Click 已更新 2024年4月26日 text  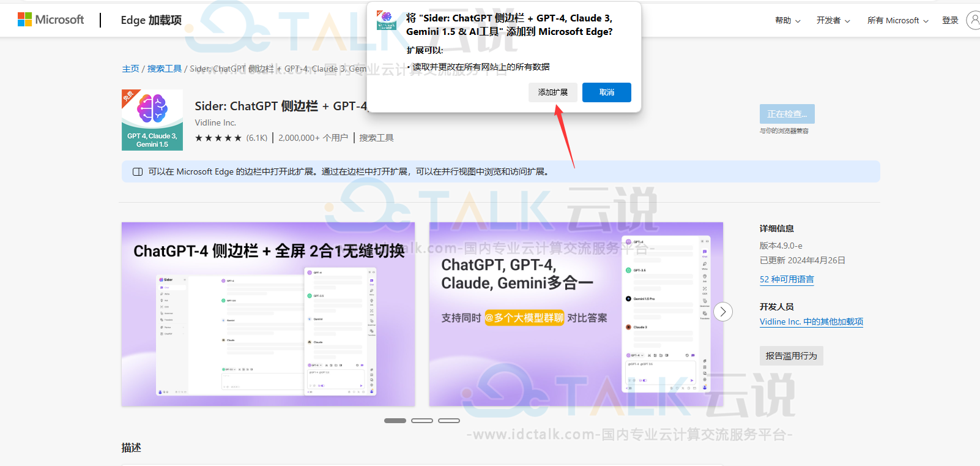click(803, 260)
